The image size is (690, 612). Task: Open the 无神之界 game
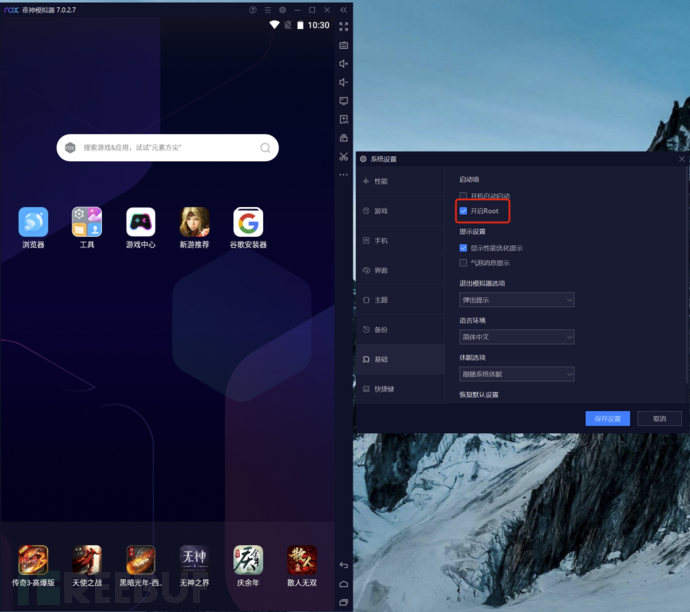click(195, 560)
